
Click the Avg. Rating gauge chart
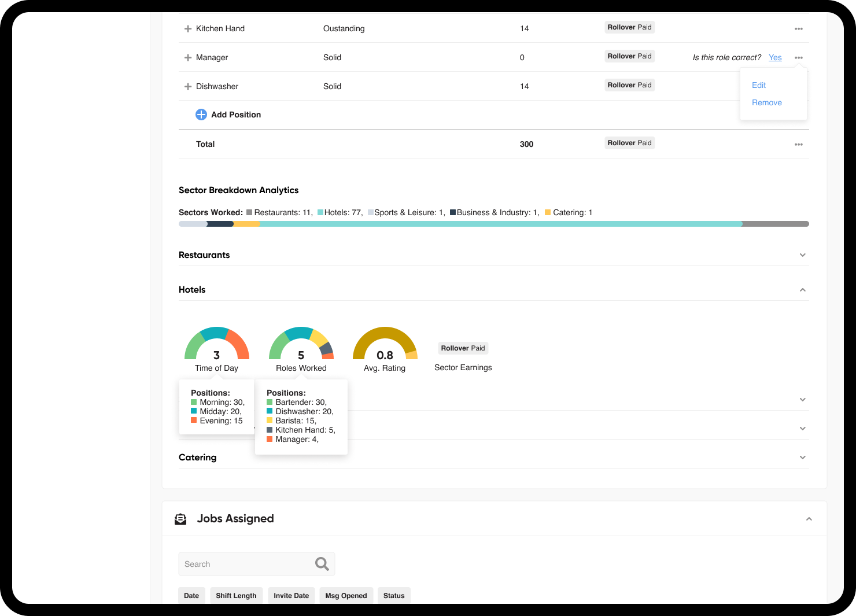click(385, 344)
